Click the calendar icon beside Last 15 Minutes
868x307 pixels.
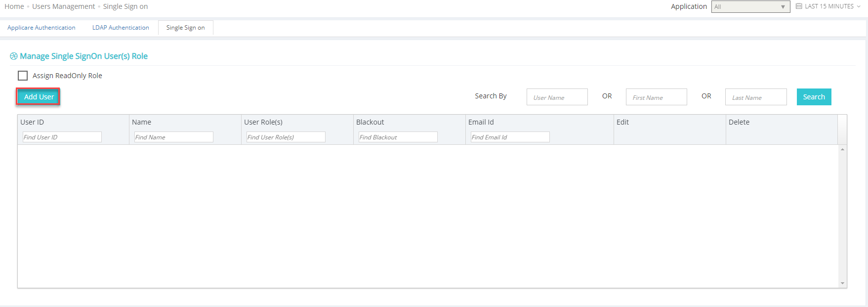coord(799,6)
